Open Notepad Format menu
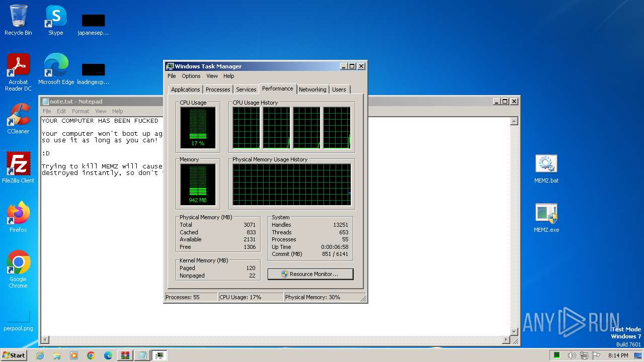This screenshot has width=644, height=362. [x=80, y=111]
